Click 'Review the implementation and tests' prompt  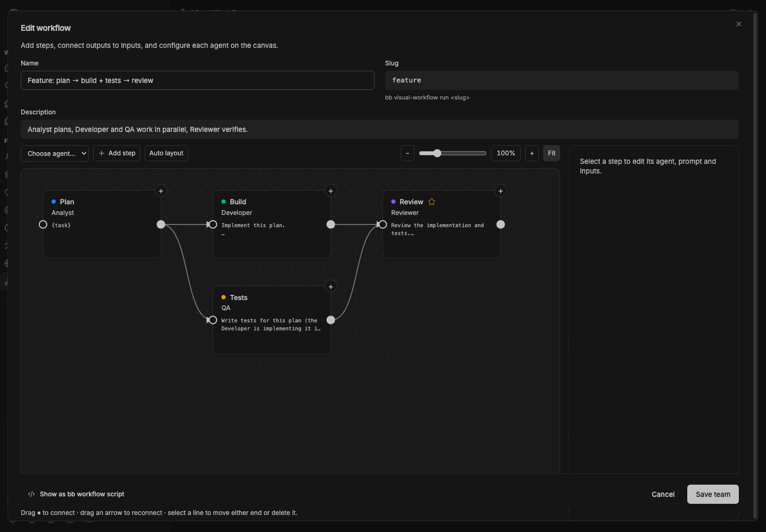(x=437, y=229)
